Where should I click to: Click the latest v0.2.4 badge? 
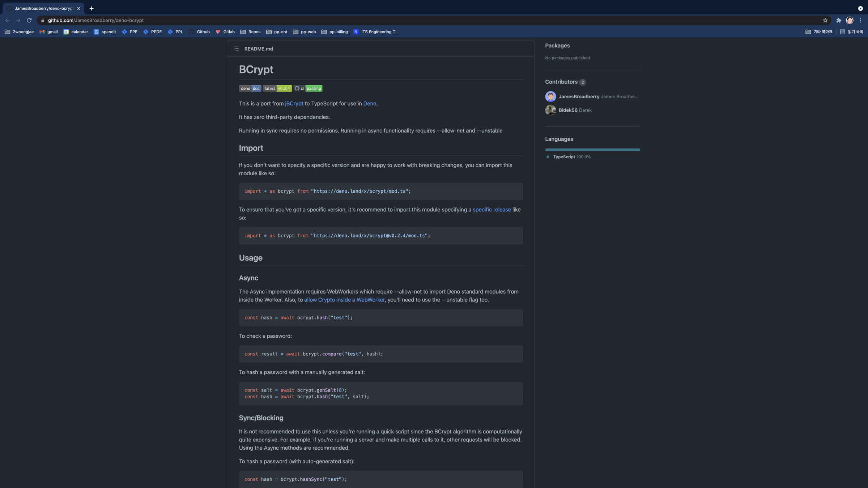(277, 89)
